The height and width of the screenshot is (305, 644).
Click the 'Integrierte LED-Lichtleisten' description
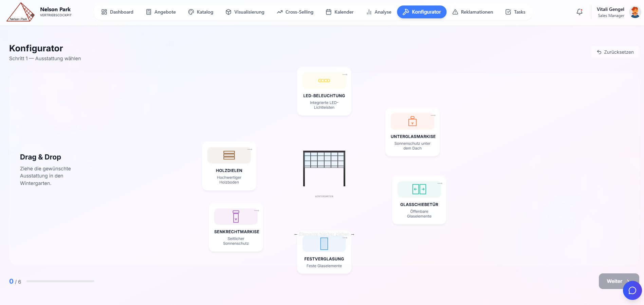point(324,105)
